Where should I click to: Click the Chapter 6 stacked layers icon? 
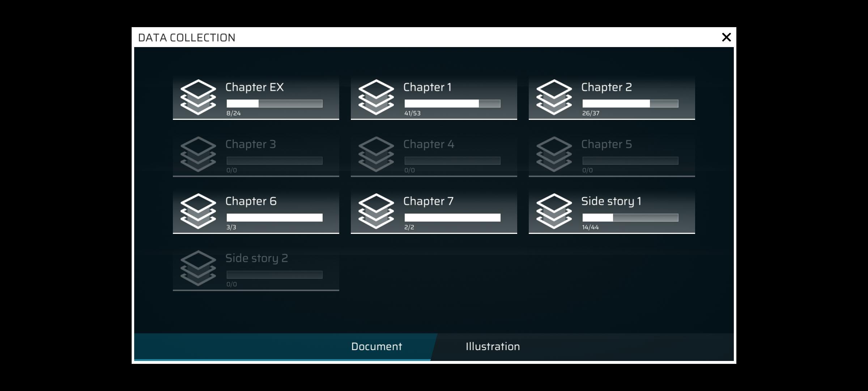point(198,211)
